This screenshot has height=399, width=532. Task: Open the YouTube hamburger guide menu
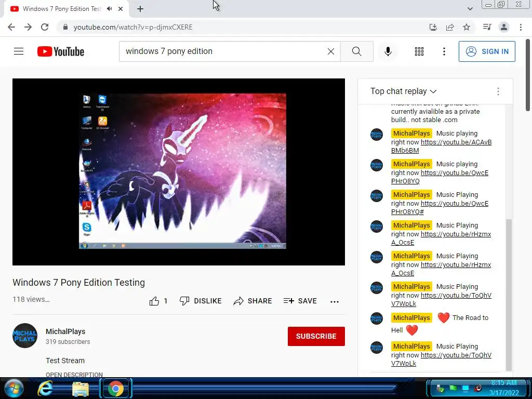[19, 51]
